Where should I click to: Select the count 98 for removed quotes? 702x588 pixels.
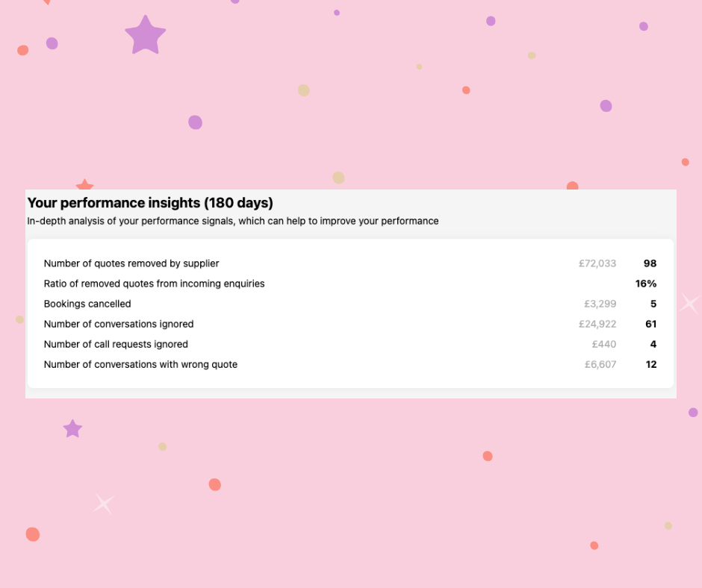tap(650, 263)
